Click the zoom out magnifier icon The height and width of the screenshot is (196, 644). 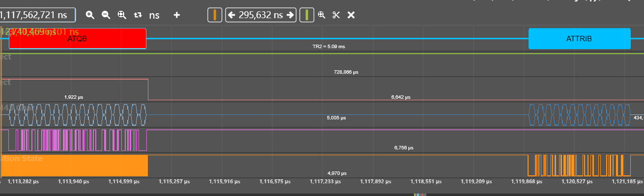[x=106, y=15]
